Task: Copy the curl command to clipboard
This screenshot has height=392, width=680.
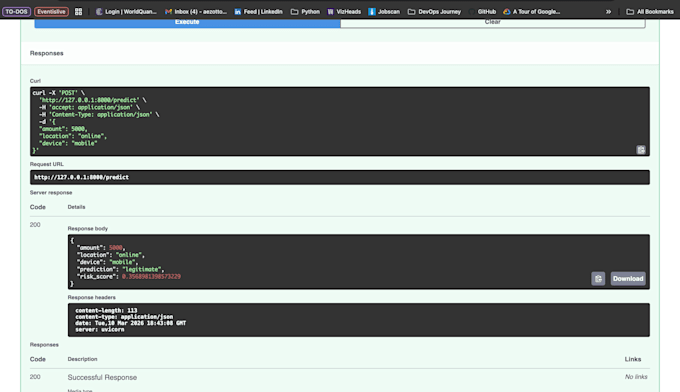Action: (641, 150)
